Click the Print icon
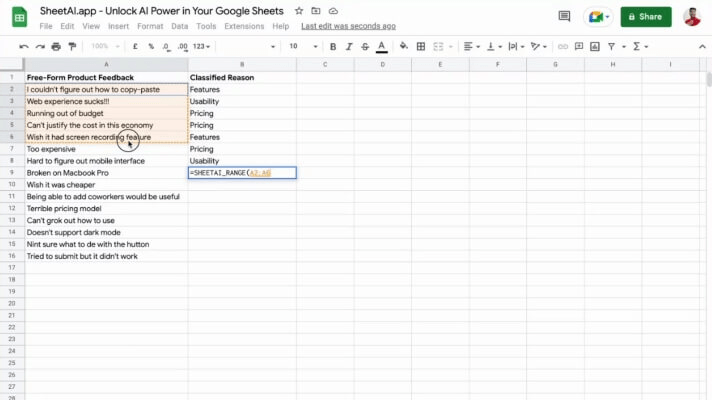Screen dimensions: 712x400 pos(56,46)
